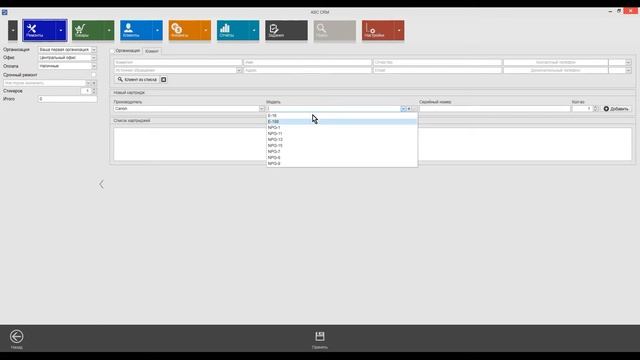Open the Организация combo box
Screen dimensions: 640x360
click(67, 50)
